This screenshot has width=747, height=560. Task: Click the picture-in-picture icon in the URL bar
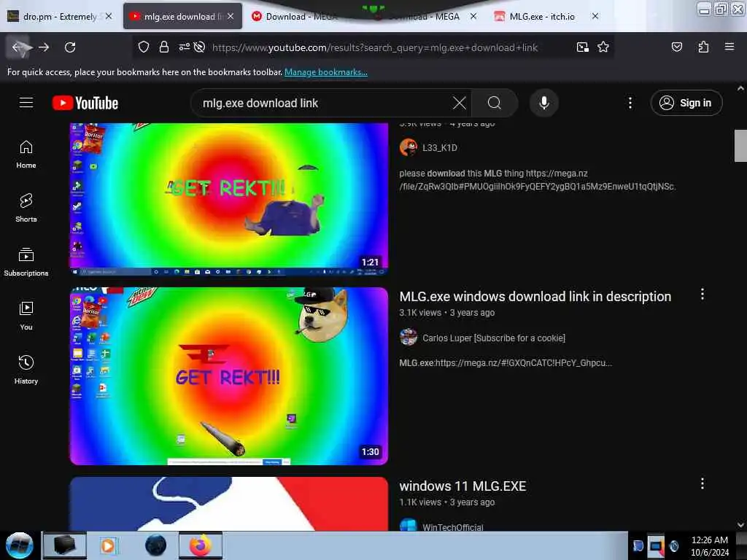pos(582,47)
